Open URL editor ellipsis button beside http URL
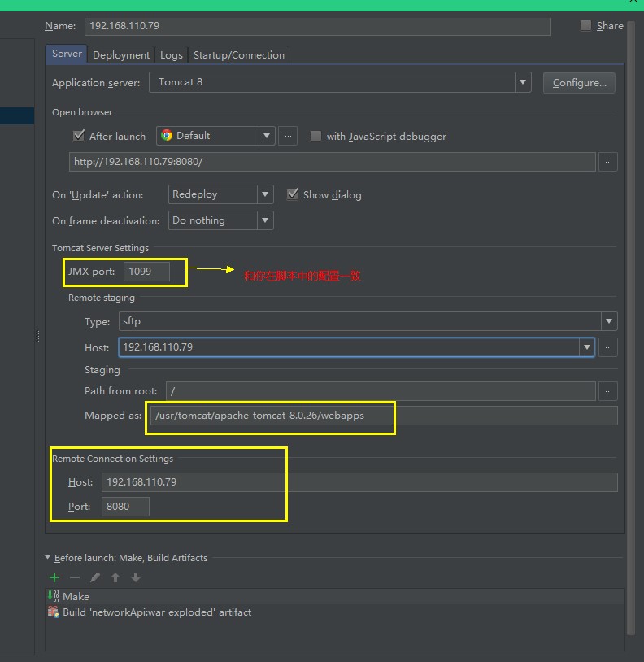The height and width of the screenshot is (662, 644). (608, 162)
